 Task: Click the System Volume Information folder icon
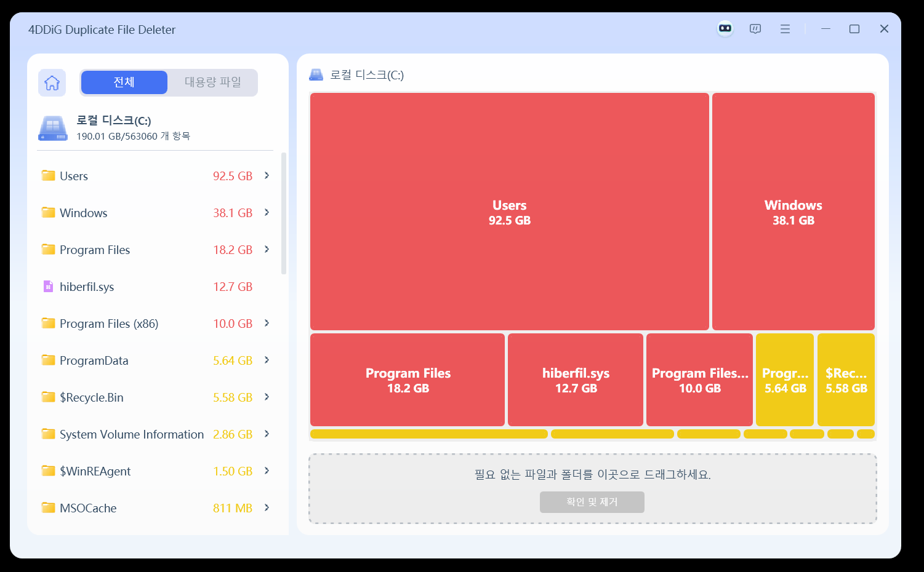pos(49,434)
